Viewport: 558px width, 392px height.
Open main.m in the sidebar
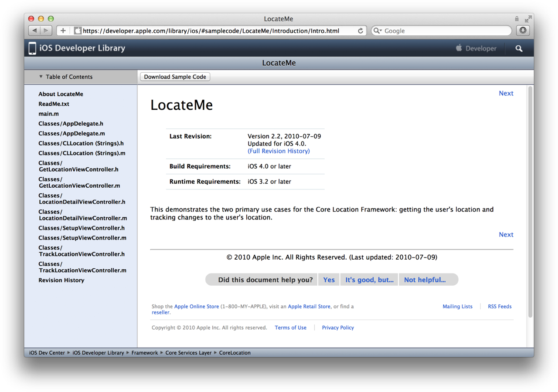tap(48, 114)
